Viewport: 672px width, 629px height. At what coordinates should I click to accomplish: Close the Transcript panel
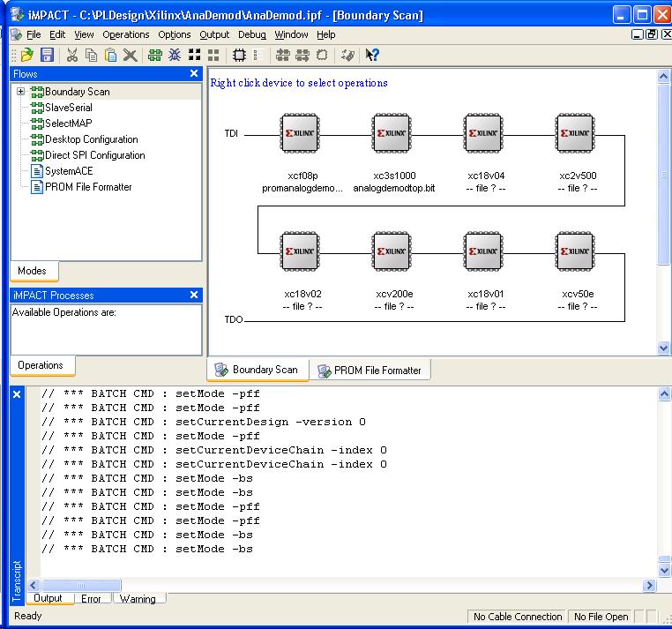coord(17,394)
